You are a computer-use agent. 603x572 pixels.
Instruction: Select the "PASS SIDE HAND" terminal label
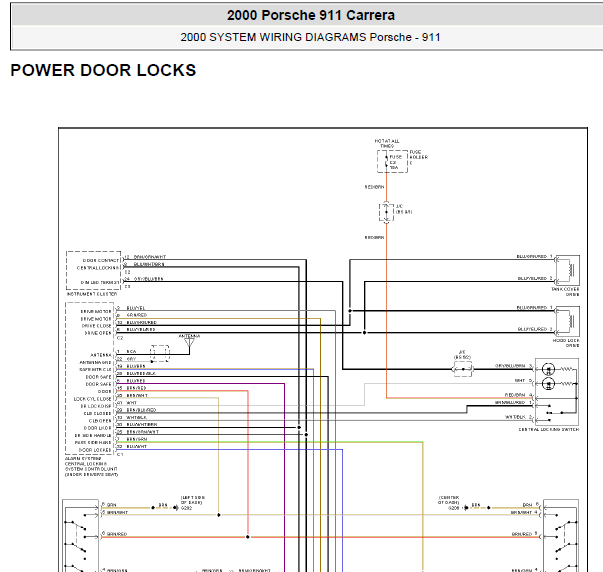point(93,442)
